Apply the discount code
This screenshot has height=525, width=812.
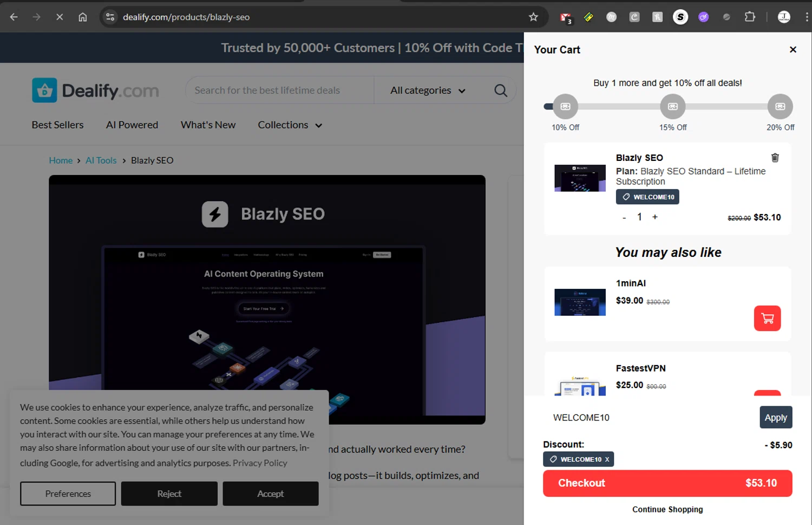click(x=776, y=418)
